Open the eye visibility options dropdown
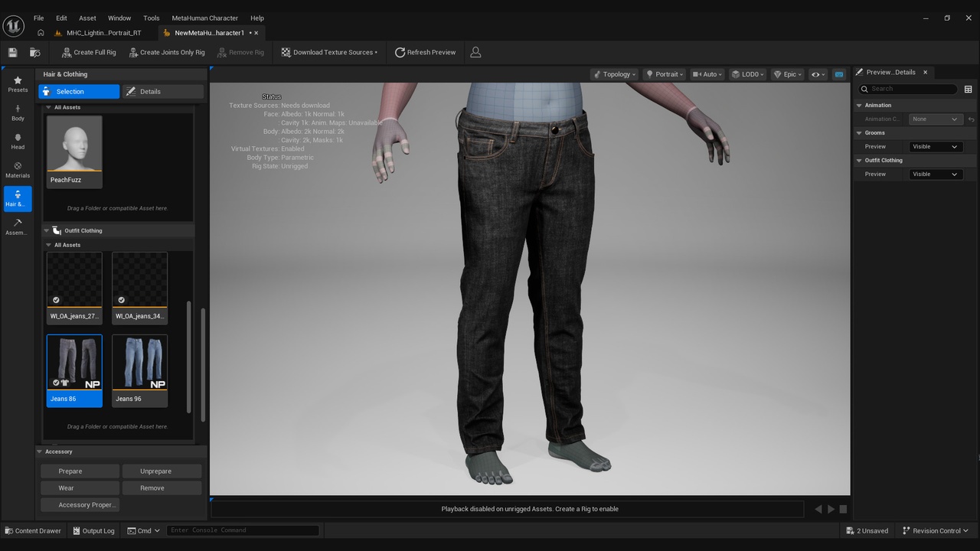 818,74
